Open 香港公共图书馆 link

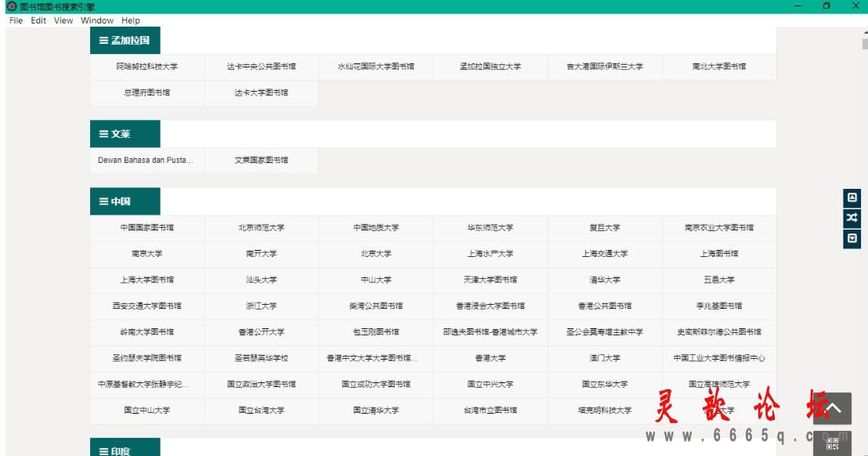[605, 306]
